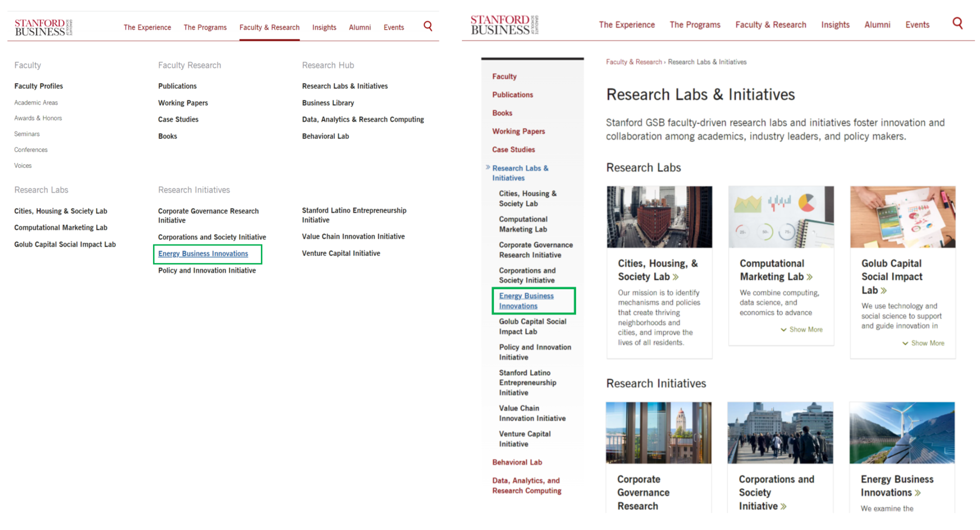
Task: Open Conferences link in Faculty column
Action: 31,150
